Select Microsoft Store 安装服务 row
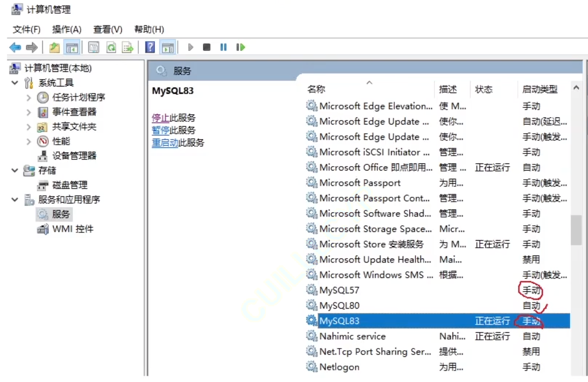This screenshot has height=382, width=588. click(x=438, y=244)
